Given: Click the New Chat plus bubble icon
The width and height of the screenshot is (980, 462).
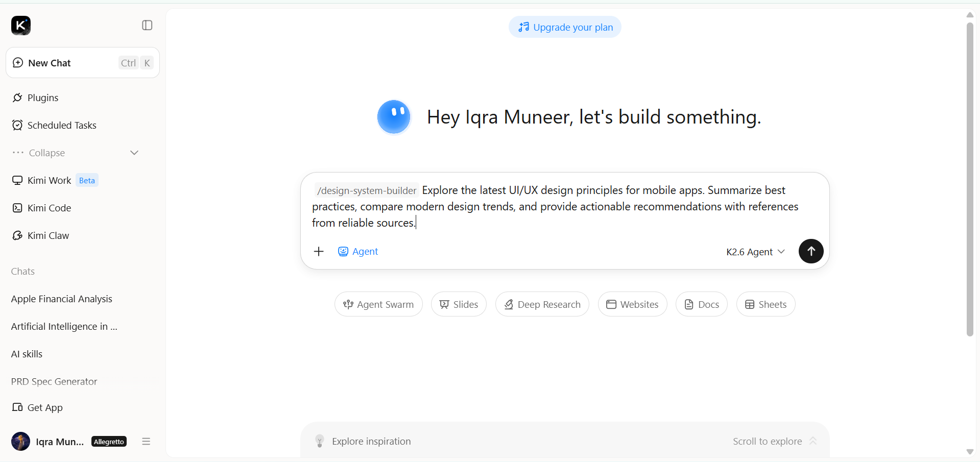Looking at the screenshot, I should (18, 63).
